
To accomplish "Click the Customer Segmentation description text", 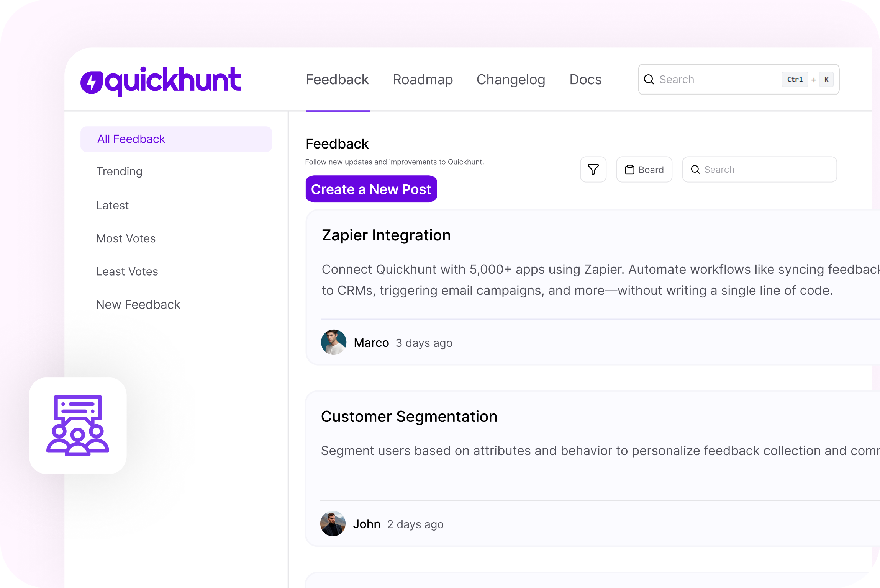I will (600, 451).
